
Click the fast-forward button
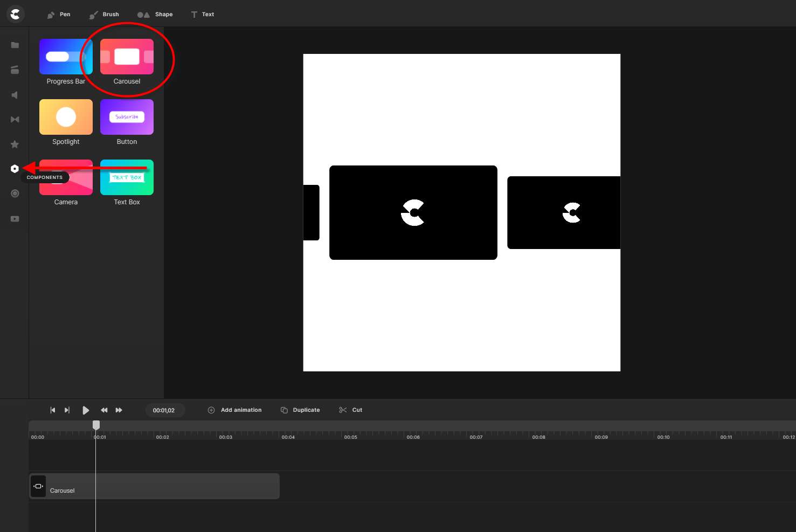tap(119, 410)
